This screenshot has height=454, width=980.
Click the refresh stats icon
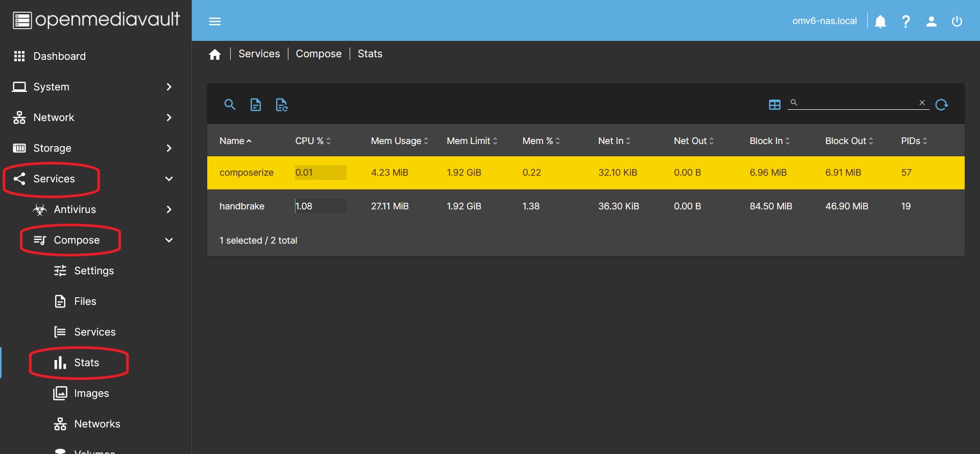941,105
